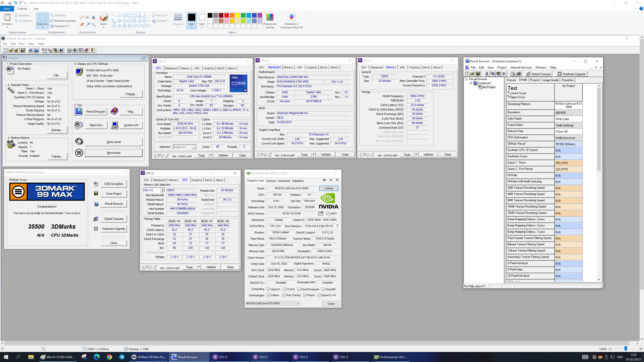Click Lookup button in GPU-Z
Screen dimensions: 644x362
[329, 188]
